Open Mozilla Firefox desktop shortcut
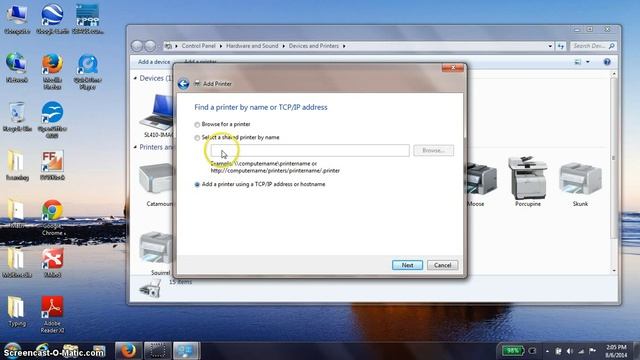Screen dimensions: 640x360 (52, 71)
